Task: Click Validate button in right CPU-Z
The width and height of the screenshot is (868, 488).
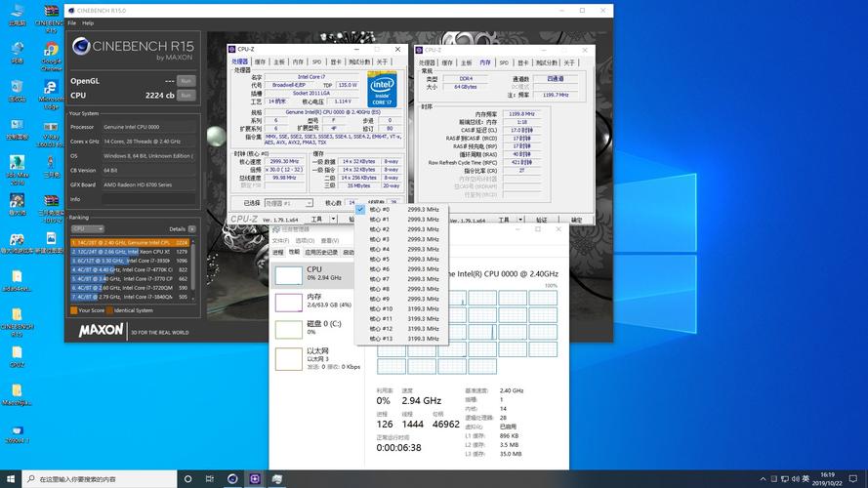Action: (x=541, y=220)
